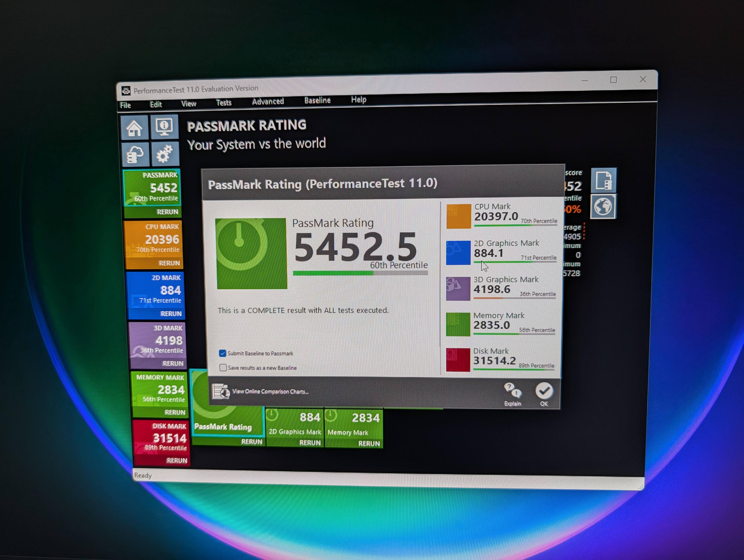Click the Disk Mark 31514.2 value
Image resolution: width=744 pixels, height=560 pixels.
494,360
